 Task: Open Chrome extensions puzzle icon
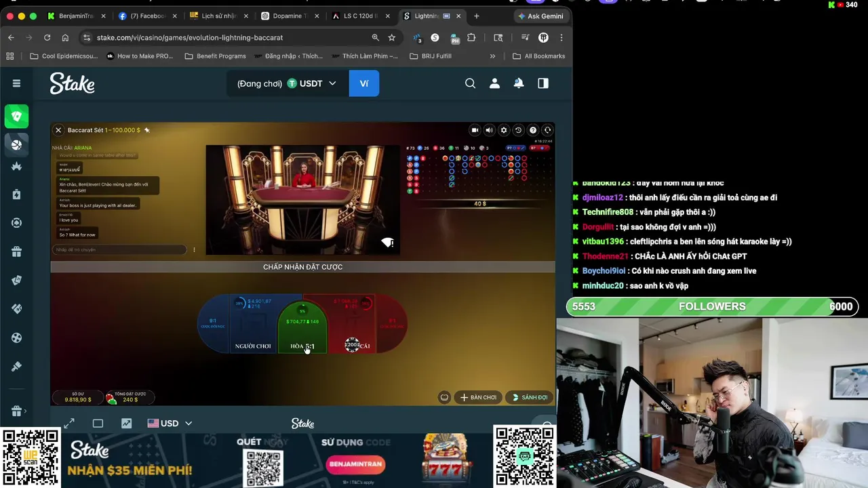(471, 37)
